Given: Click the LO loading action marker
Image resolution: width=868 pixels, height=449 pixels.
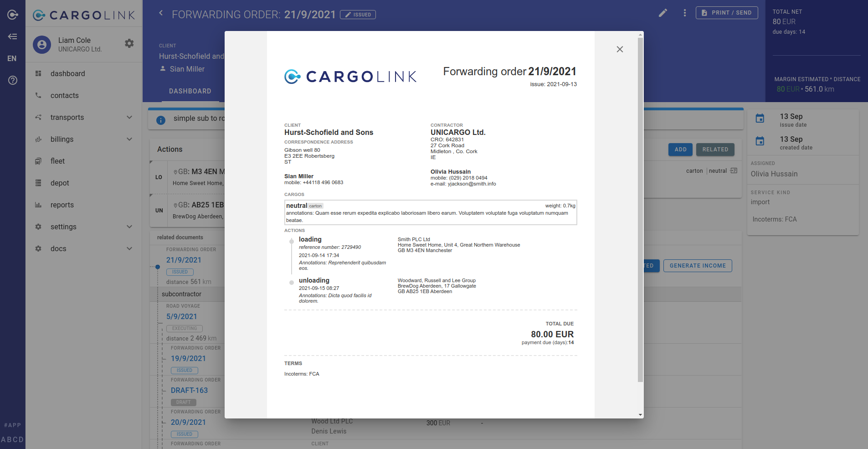Looking at the screenshot, I should 159,177.
